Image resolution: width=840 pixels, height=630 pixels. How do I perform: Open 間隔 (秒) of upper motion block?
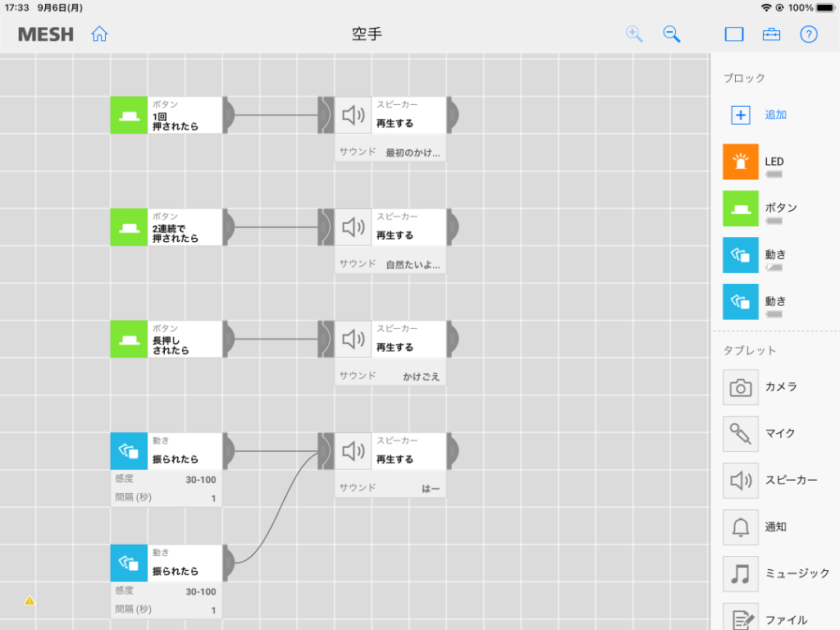click(x=166, y=498)
